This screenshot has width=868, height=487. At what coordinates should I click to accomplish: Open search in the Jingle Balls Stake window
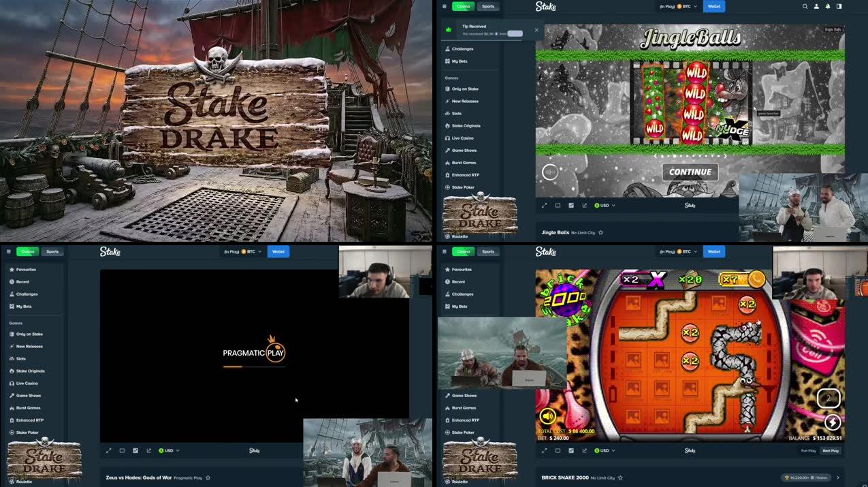pos(805,6)
